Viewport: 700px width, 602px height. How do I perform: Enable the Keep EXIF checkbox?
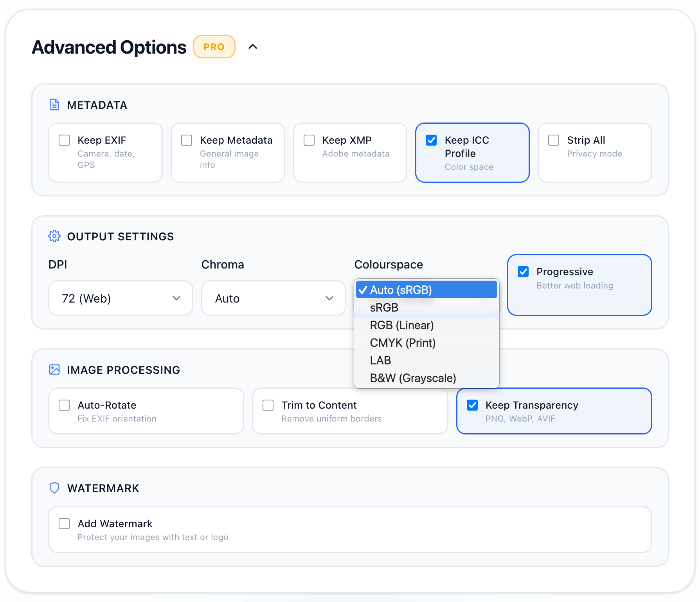[x=64, y=140]
